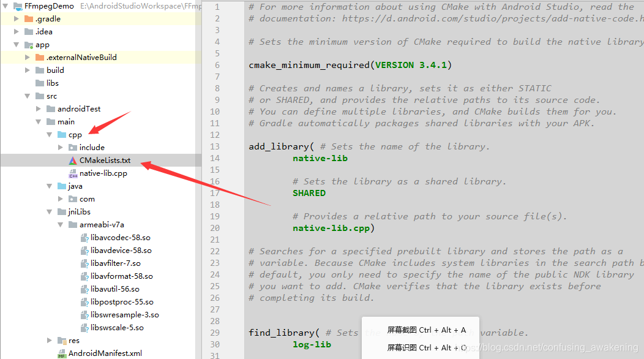Screen dimensions: 644x359
Task: Click the .idea folder icon
Action: pyautogui.click(x=29, y=32)
